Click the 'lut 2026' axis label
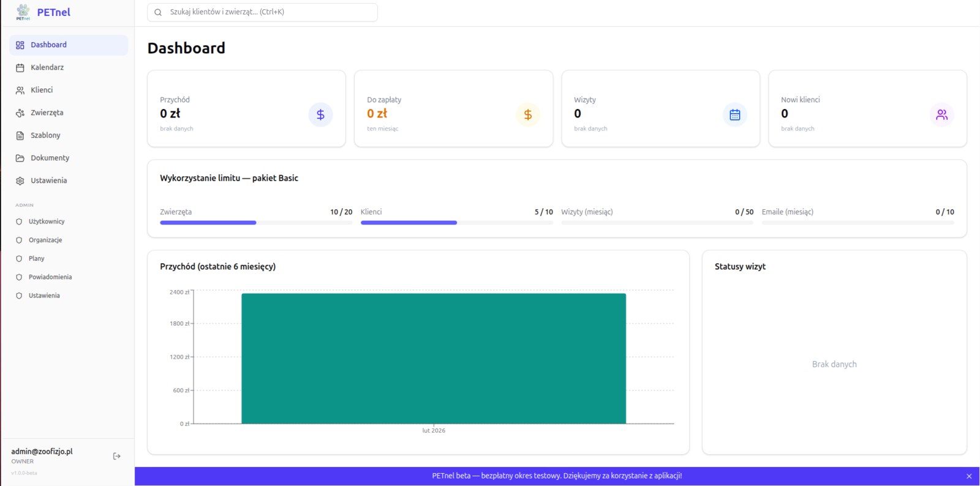 coord(434,431)
